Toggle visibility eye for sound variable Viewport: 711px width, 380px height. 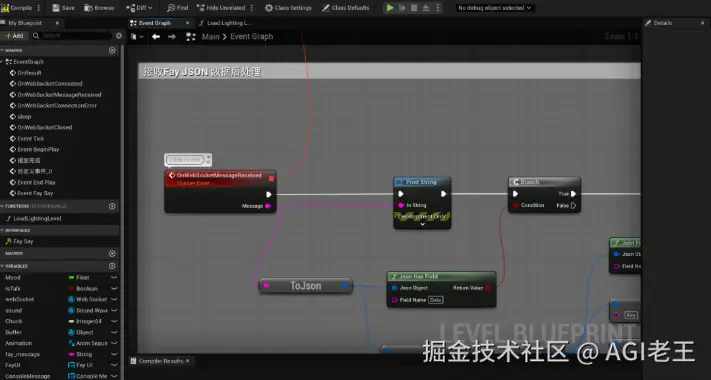tap(114, 310)
